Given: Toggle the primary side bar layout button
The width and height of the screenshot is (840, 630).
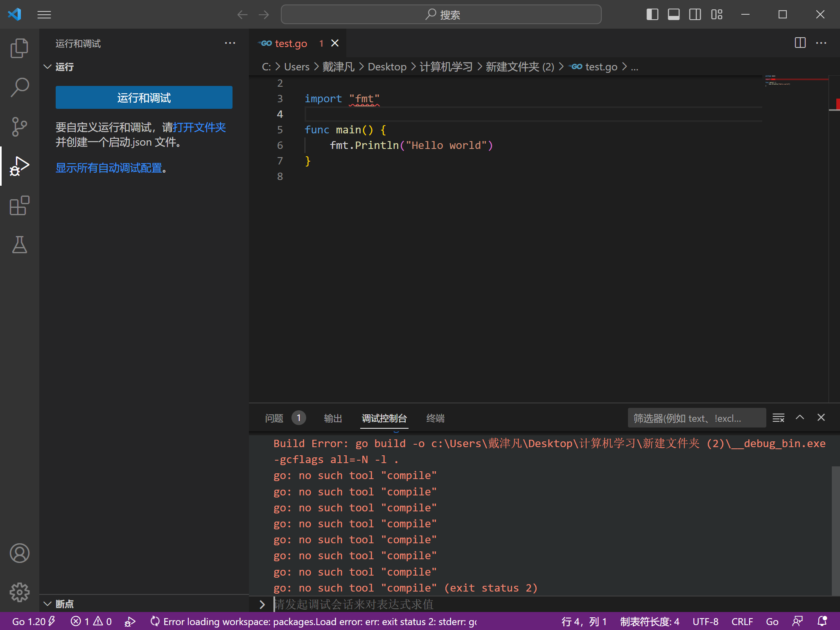Looking at the screenshot, I should pos(652,15).
